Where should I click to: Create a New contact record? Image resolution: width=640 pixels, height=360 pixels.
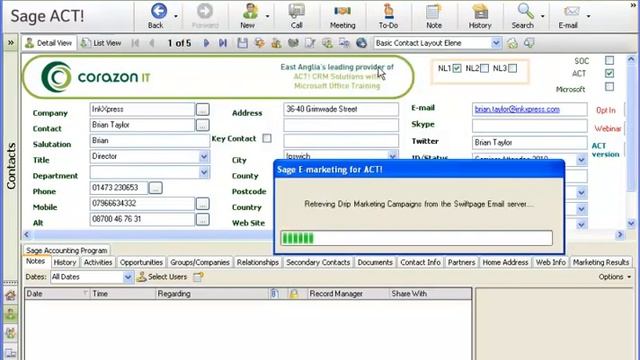pos(249,16)
